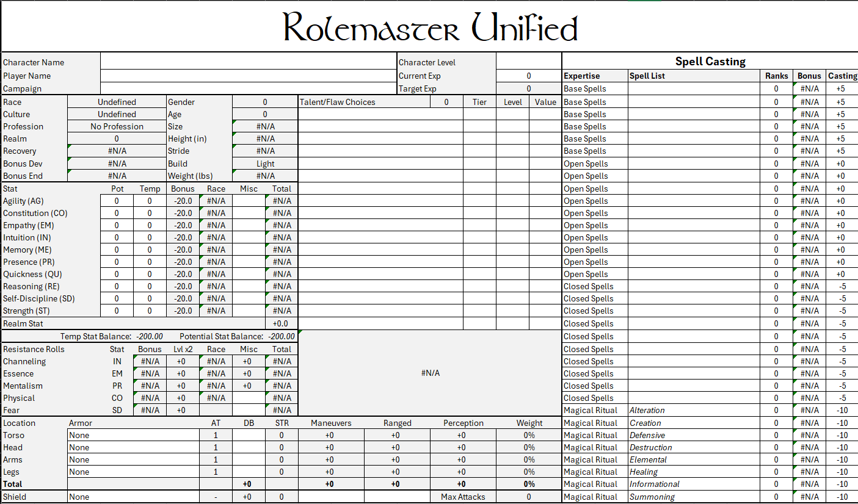The width and height of the screenshot is (858, 504).
Task: Click the 'Resistance Rolls' header
Action: [x=34, y=349]
